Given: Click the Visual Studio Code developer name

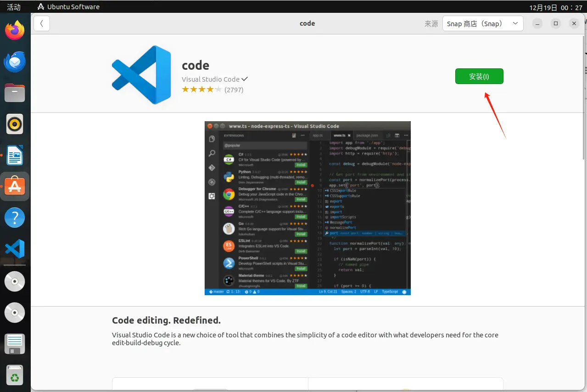Looking at the screenshot, I should 211,79.
